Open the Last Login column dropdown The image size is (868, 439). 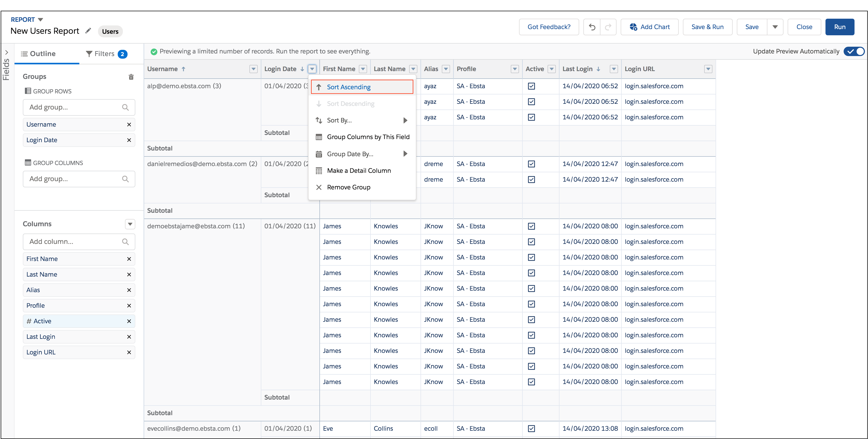[614, 69]
